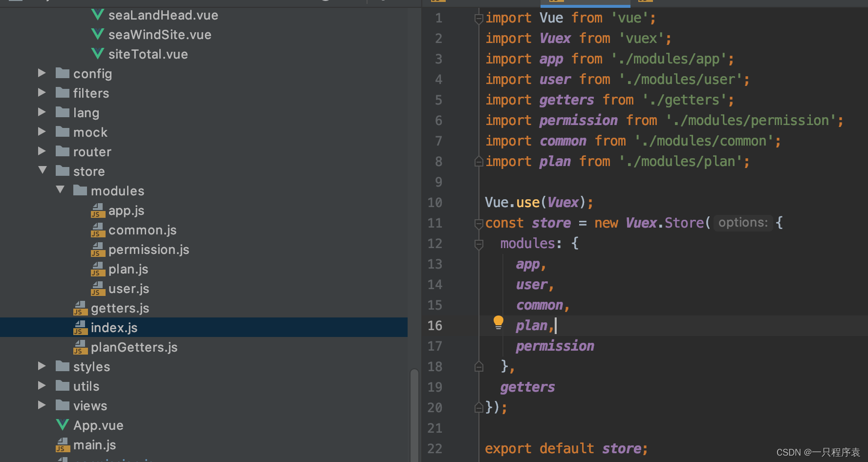Expand the styles folder arrow
868x462 pixels.
click(x=42, y=366)
